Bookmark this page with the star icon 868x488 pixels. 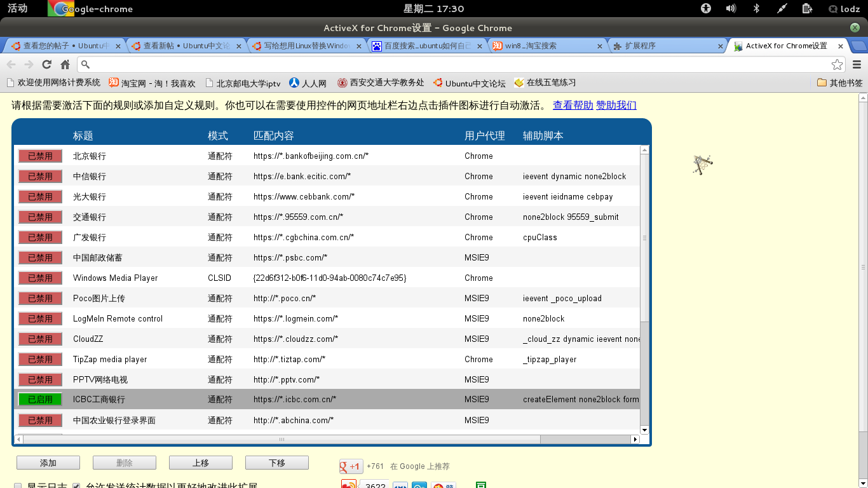click(837, 64)
